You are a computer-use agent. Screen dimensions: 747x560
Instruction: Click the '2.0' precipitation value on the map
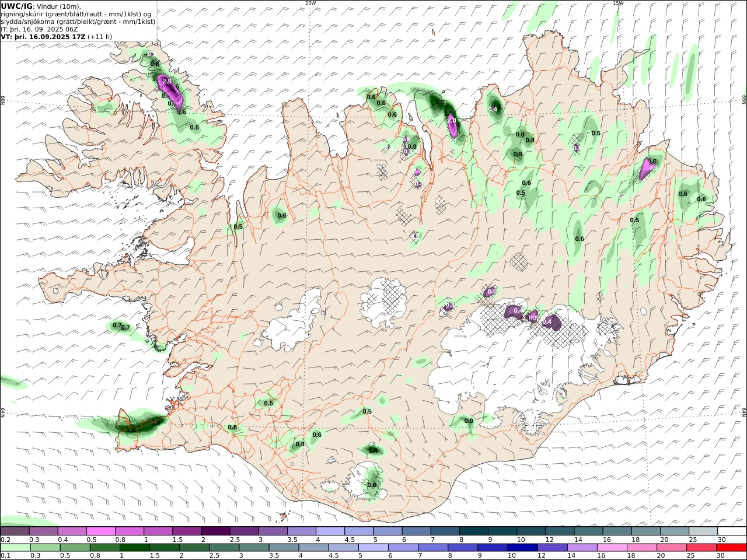(x=452, y=120)
